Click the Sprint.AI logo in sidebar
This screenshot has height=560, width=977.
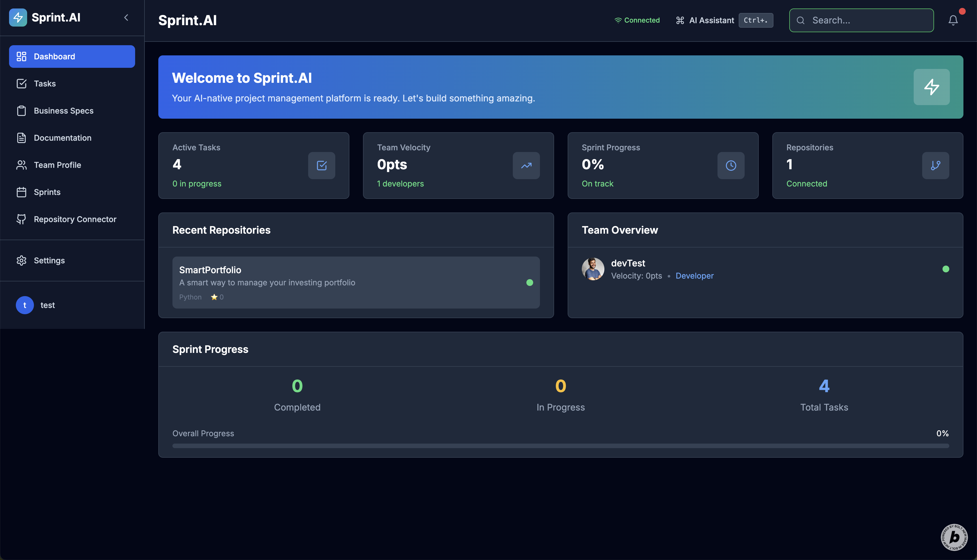(18, 17)
